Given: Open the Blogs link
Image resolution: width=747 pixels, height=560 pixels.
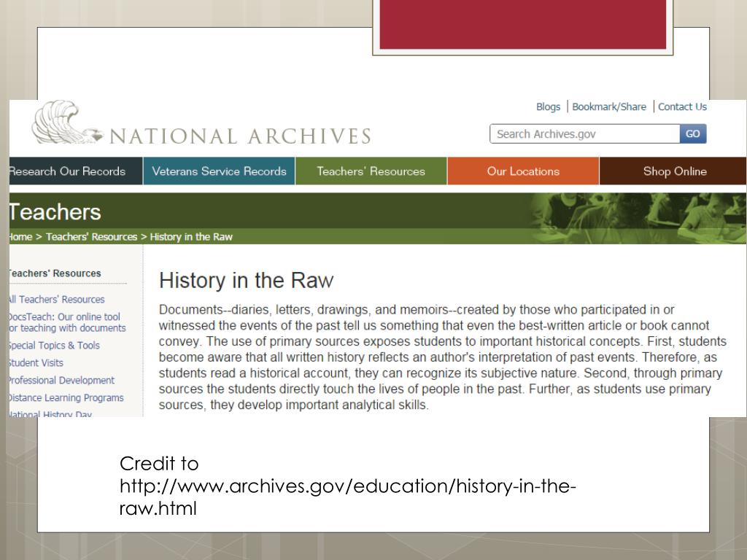Looking at the screenshot, I should 548,106.
